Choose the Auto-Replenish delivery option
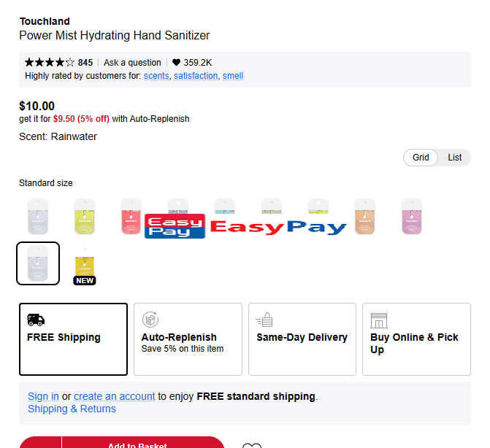 [188, 339]
